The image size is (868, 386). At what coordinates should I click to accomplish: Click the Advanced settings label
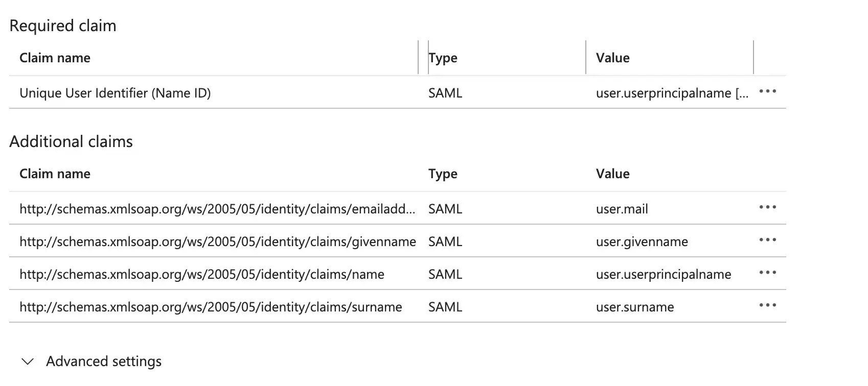coord(104,361)
